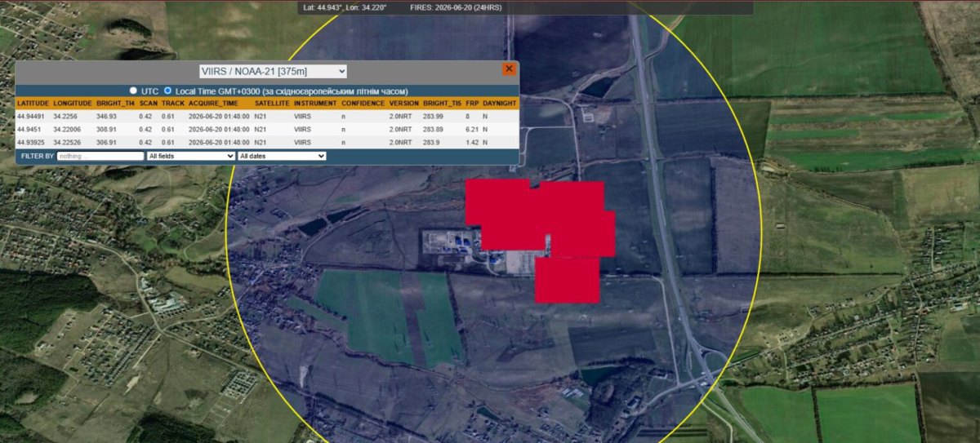
Task: Click the FILTER BY text input
Action: pos(100,155)
